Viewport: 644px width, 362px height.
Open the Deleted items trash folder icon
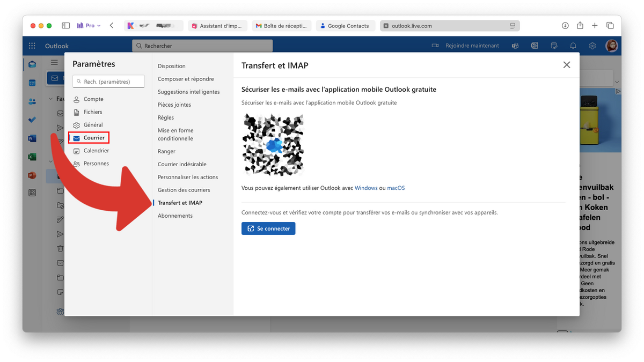(60, 248)
